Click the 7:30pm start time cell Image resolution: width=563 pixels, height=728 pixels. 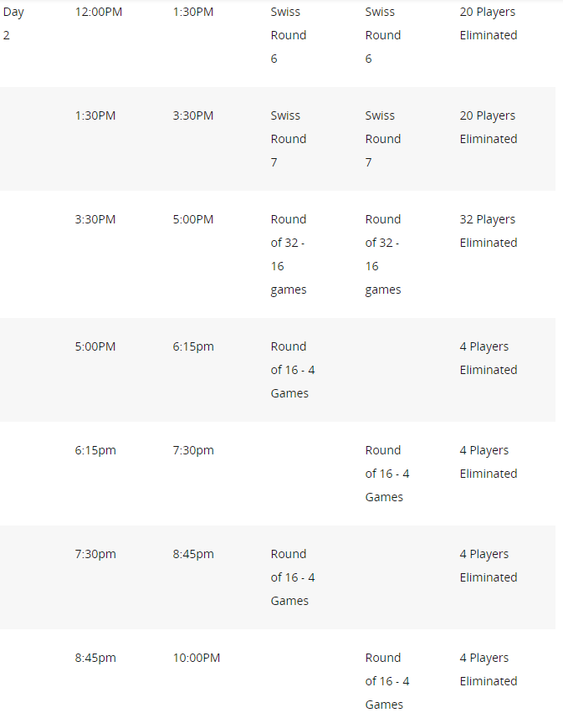tap(95, 554)
